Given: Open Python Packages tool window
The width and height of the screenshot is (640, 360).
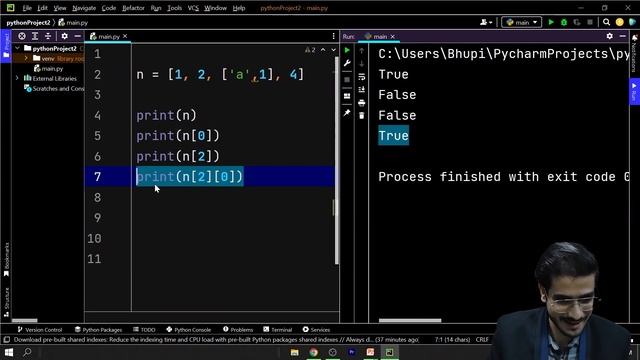Looking at the screenshot, I should click(98, 329).
